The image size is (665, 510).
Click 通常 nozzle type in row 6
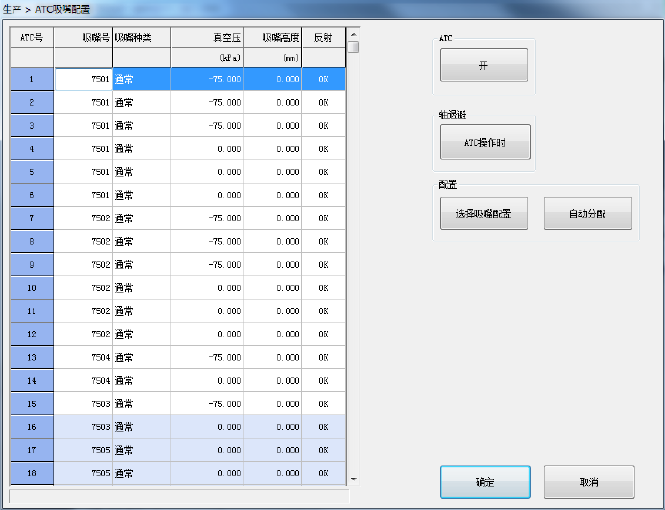pyautogui.click(x=142, y=195)
